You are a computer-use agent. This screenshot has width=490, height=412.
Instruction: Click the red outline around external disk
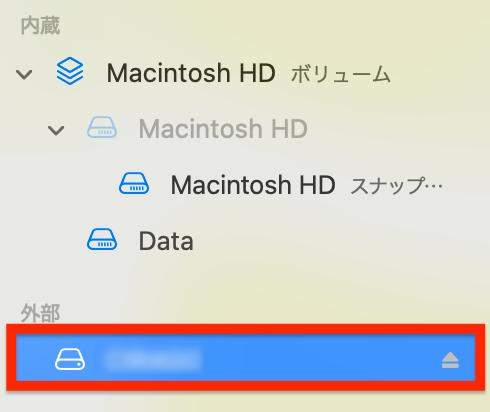tap(246, 329)
